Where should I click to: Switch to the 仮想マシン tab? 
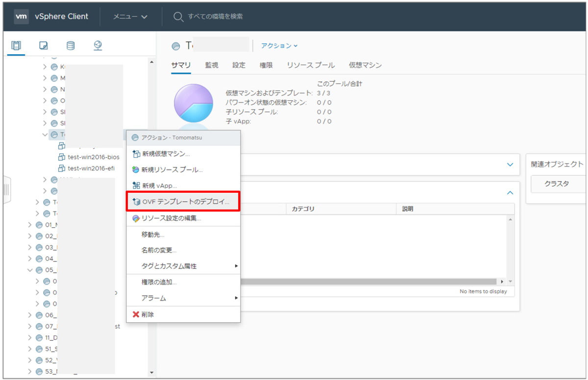pyautogui.click(x=366, y=65)
